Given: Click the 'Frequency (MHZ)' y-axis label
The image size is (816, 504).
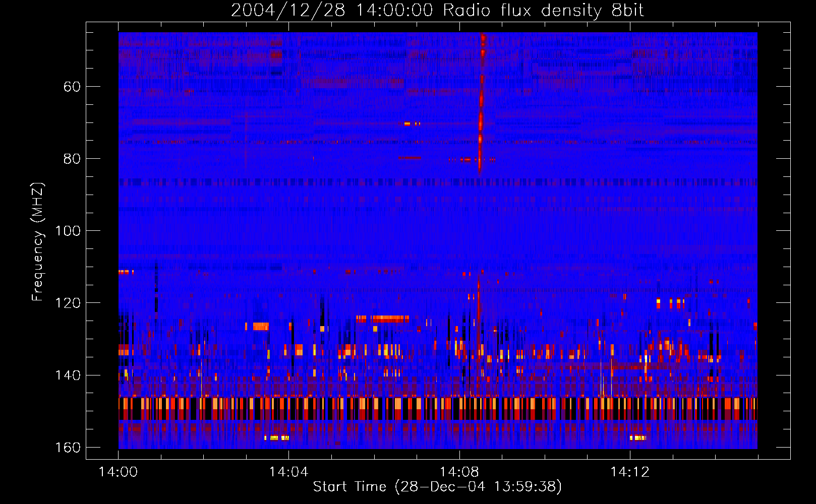Looking at the screenshot, I should point(38,242).
